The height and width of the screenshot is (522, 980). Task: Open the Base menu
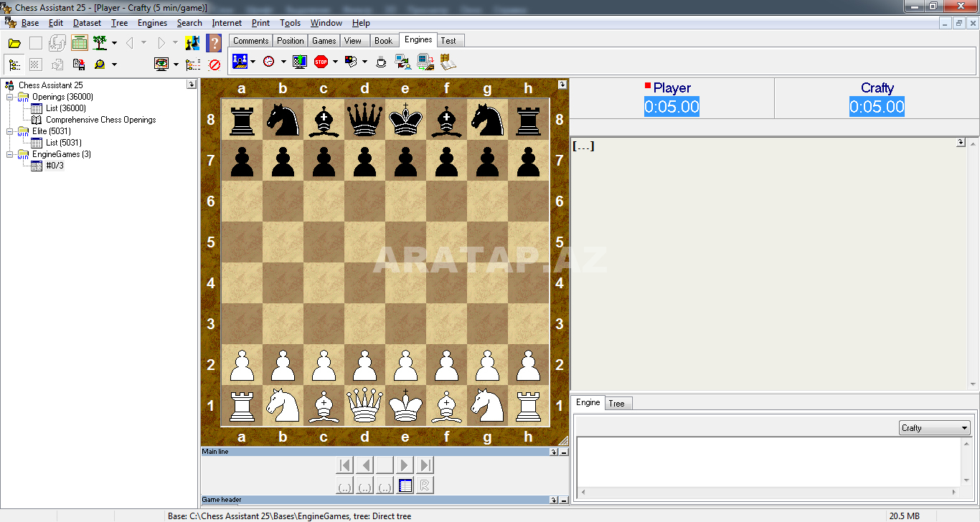[30, 23]
